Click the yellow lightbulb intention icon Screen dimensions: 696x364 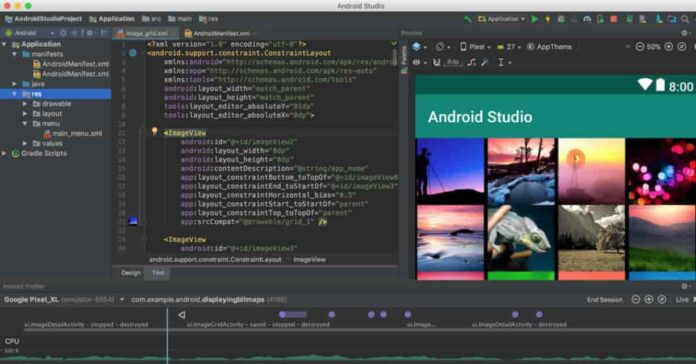(154, 131)
